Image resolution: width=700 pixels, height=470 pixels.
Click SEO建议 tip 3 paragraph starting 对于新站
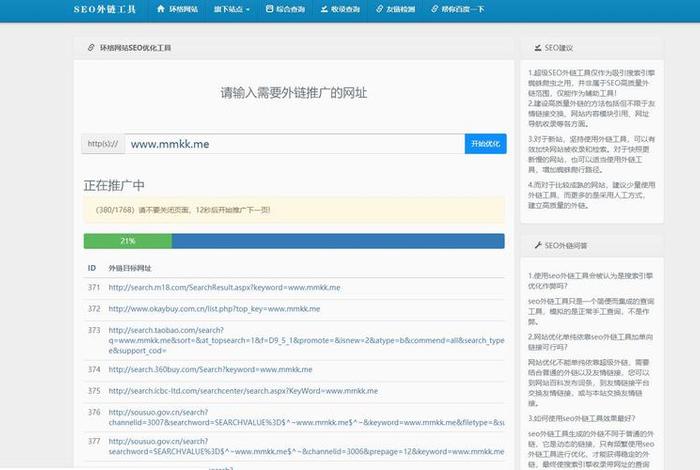pyautogui.click(x=592, y=154)
